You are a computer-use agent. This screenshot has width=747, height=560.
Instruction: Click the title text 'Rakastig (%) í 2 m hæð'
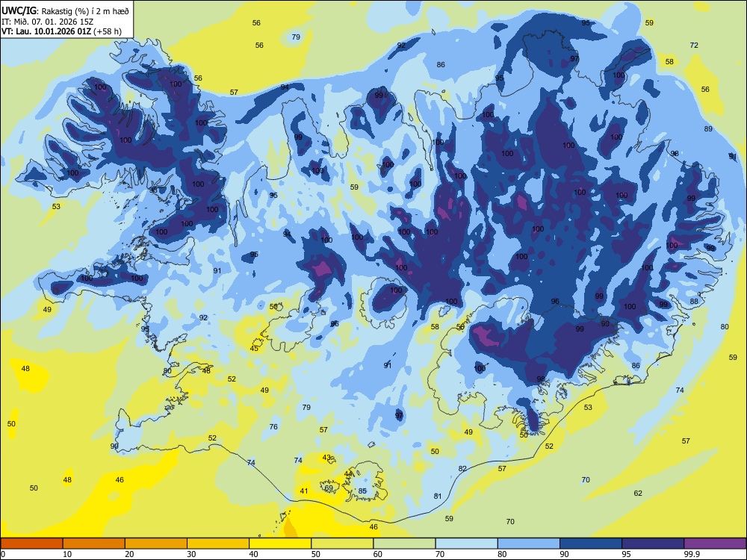[85, 10]
